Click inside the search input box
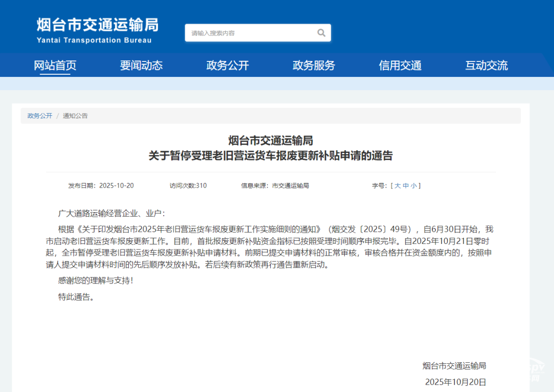 click(x=246, y=32)
